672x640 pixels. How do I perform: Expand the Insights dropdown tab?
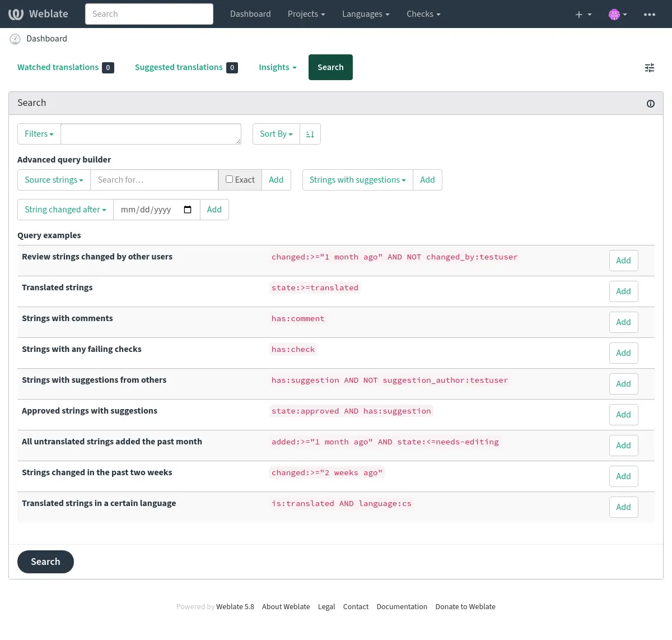click(x=277, y=67)
